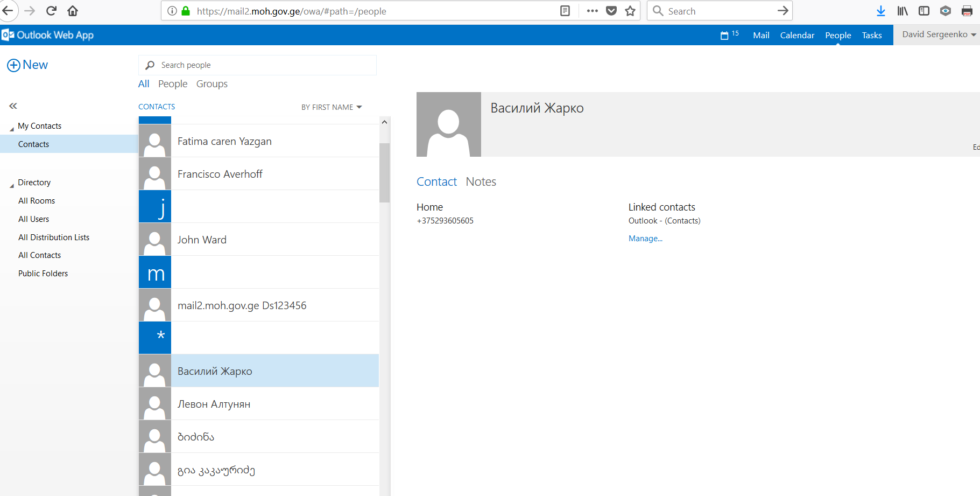Image resolution: width=980 pixels, height=496 pixels.
Task: Select the John Ward contact
Action: tap(258, 240)
